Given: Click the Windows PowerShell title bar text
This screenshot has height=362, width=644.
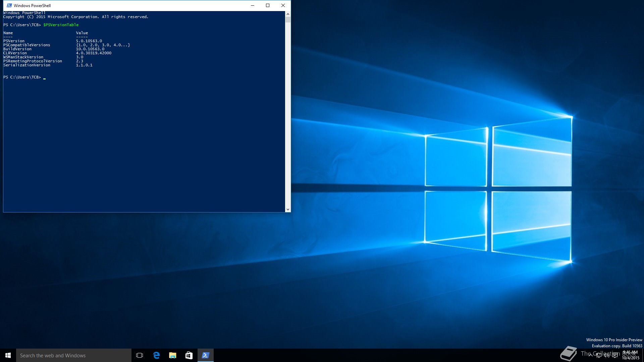Looking at the screenshot, I should (32, 5).
